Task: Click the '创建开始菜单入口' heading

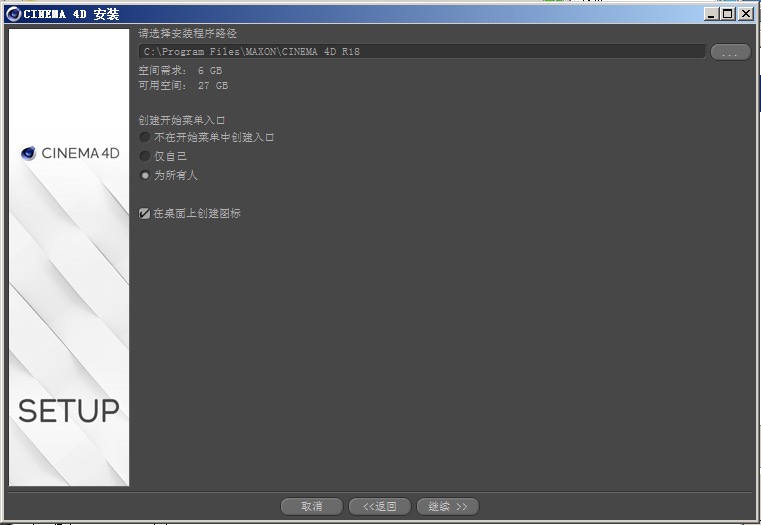Action: [x=182, y=120]
